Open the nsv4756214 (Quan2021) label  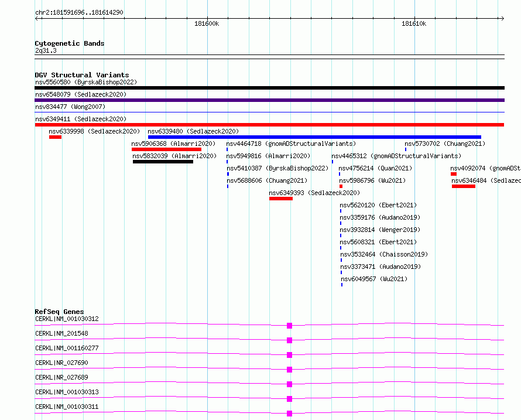[x=375, y=168]
